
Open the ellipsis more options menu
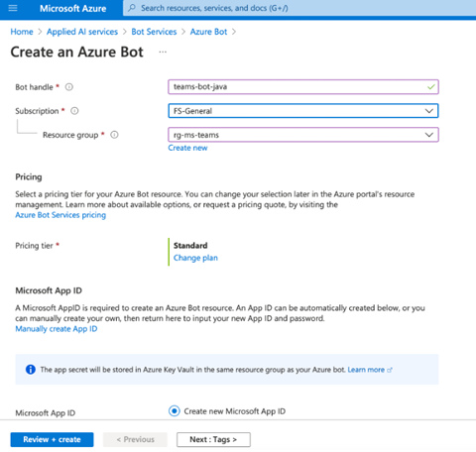pyautogui.click(x=163, y=52)
